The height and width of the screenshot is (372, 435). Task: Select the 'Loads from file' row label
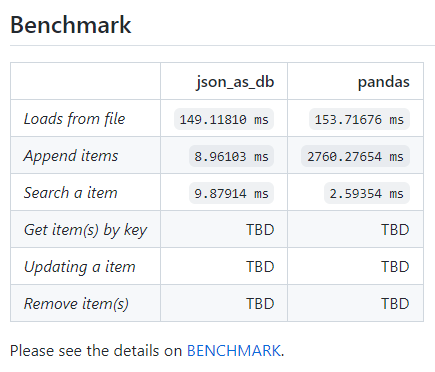click(74, 119)
